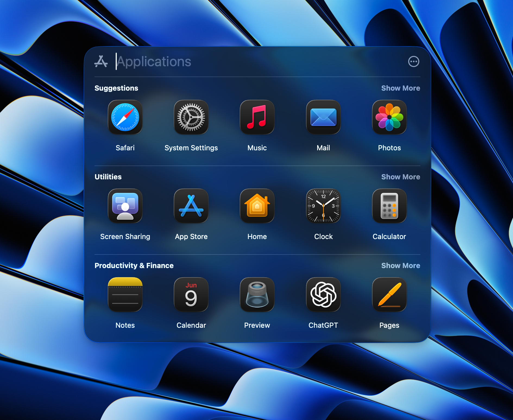Open the Notes app

pyautogui.click(x=125, y=295)
